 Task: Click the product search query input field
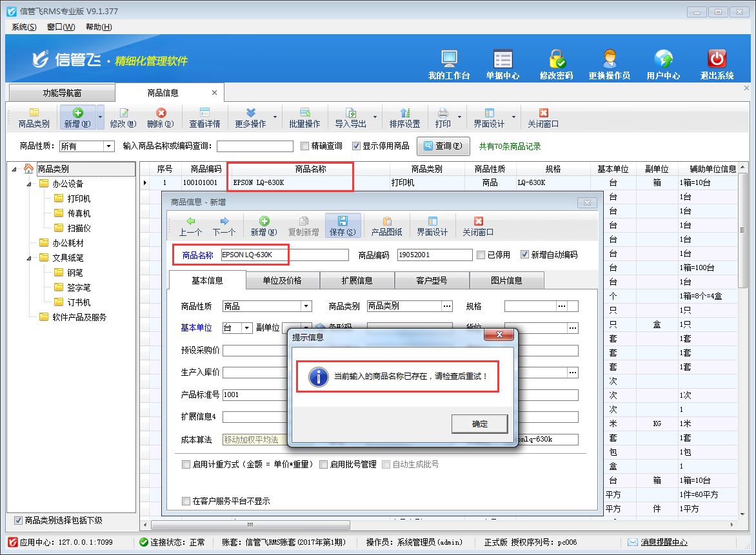coord(255,146)
